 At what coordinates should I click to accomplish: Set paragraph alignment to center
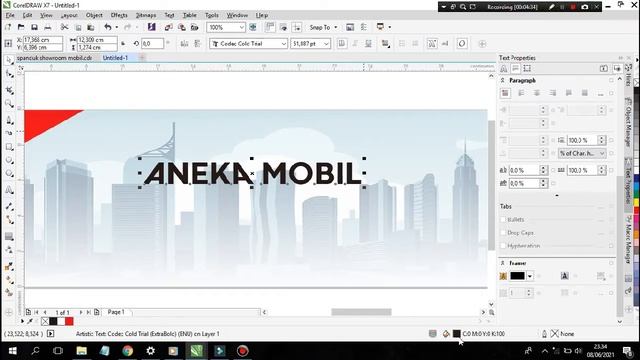tap(537, 93)
